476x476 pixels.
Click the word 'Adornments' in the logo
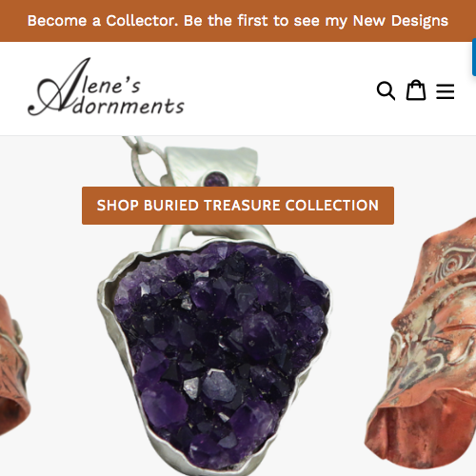129,106
